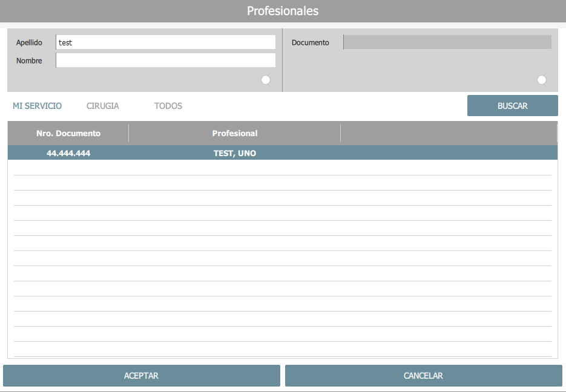Screen dimensions: 566x392
Task: Select the radio button in the Documento panel
Action: tap(541, 80)
